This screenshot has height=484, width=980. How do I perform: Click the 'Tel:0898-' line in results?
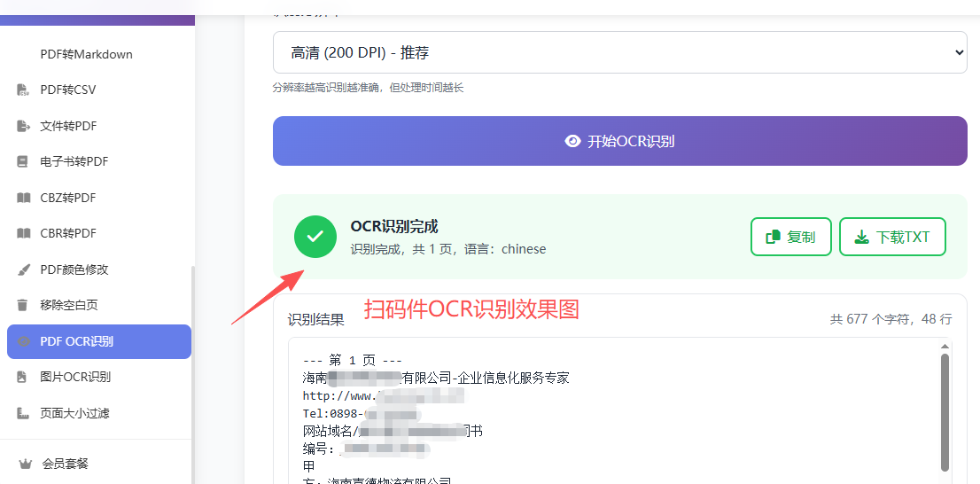pyautogui.click(x=362, y=413)
